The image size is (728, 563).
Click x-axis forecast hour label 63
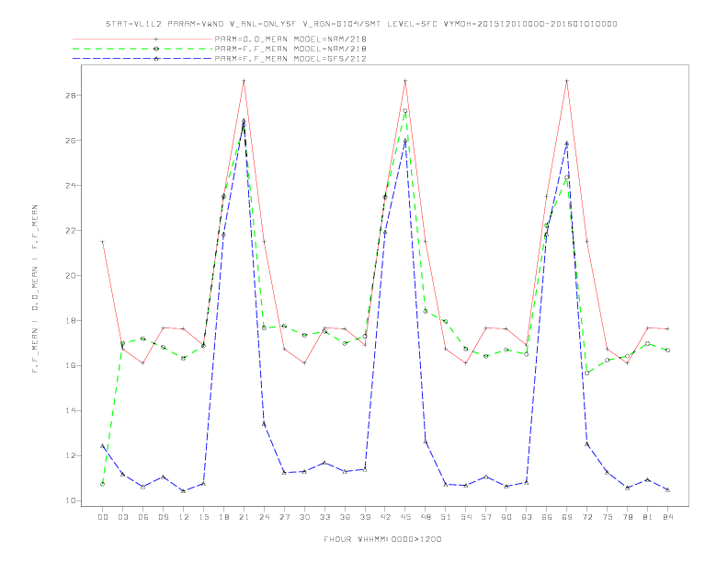[x=527, y=517]
